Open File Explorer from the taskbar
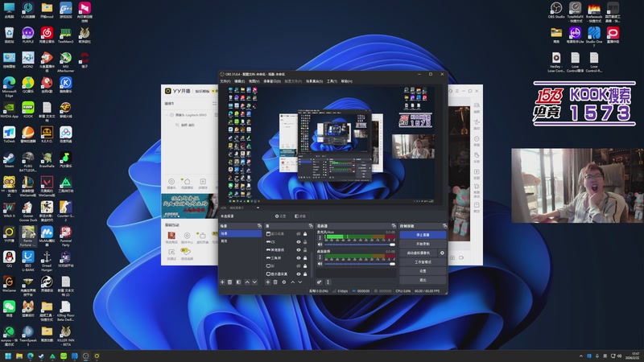 (x=19, y=356)
